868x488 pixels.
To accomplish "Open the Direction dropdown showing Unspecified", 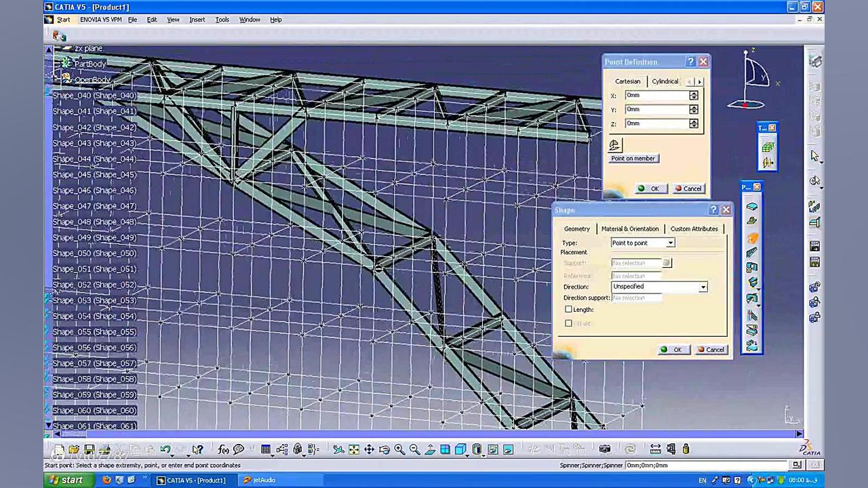I will click(x=703, y=287).
